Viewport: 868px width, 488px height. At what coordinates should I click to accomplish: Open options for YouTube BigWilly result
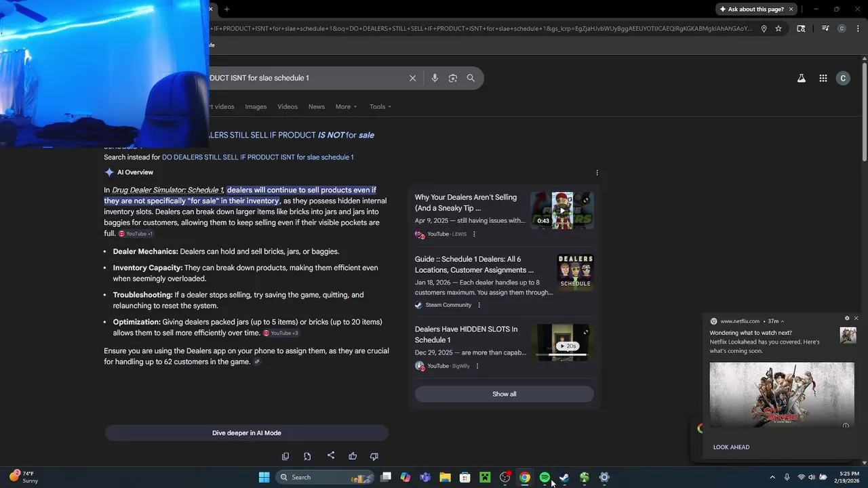click(x=477, y=366)
